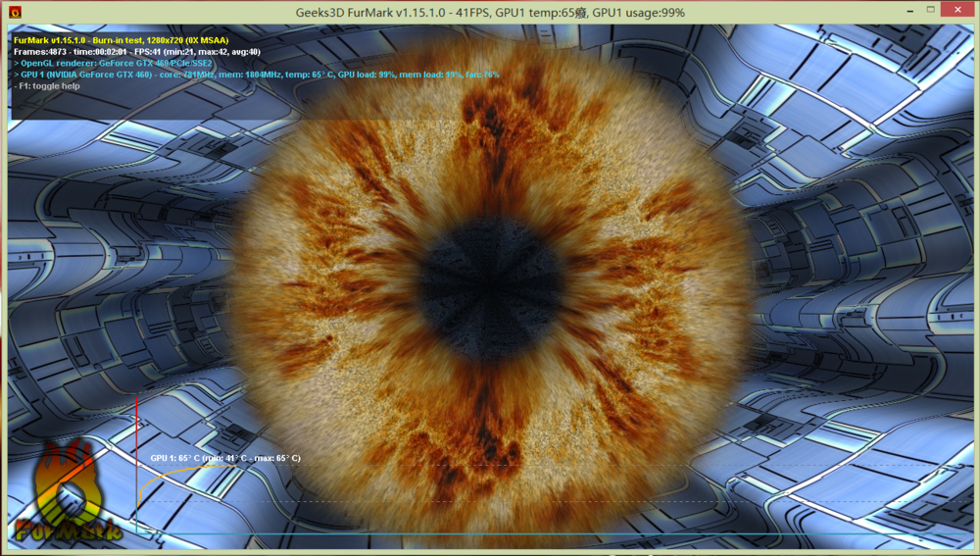
Task: Click the 'OpenGL renderer: GeForce GTX 460' line
Action: (113, 63)
